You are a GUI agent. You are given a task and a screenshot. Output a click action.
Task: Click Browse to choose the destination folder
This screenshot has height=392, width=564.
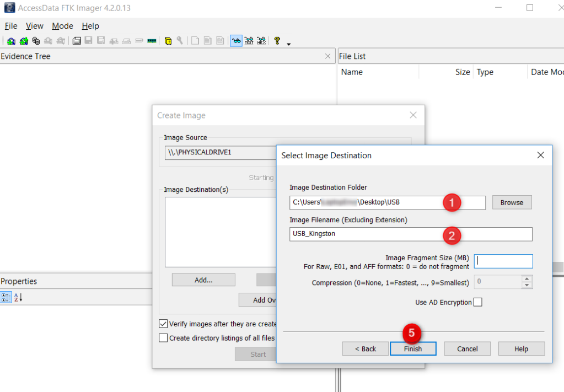pyautogui.click(x=512, y=202)
